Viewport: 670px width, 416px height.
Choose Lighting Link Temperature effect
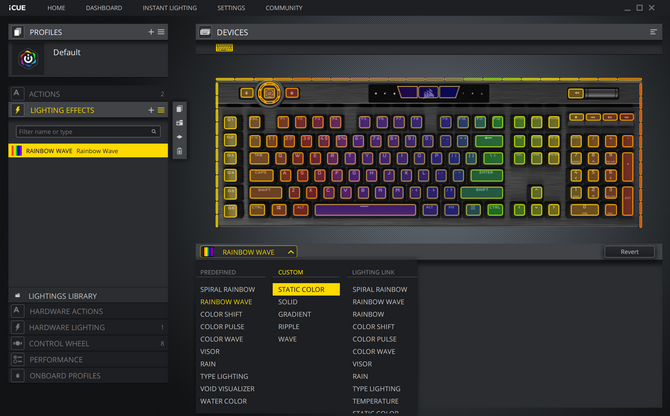click(x=376, y=401)
